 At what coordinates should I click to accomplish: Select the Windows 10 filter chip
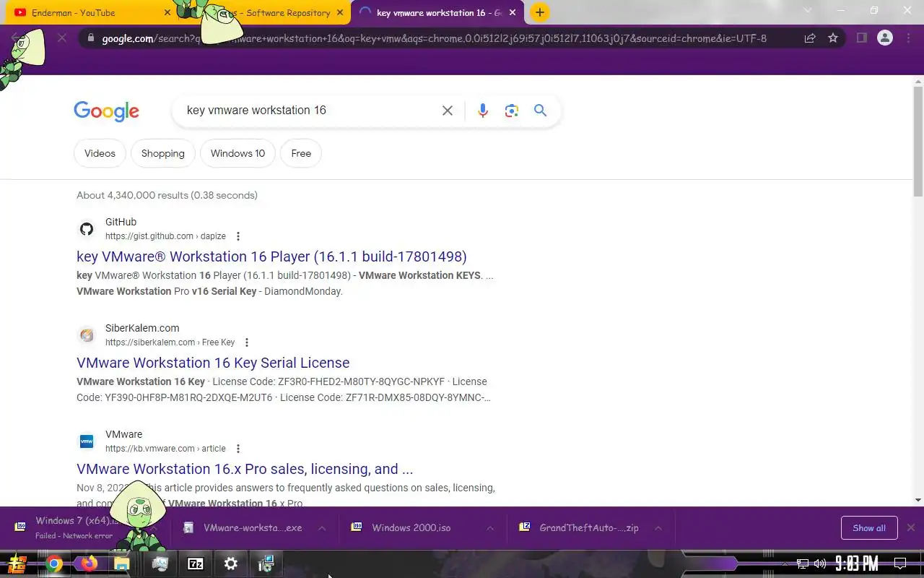pos(237,153)
